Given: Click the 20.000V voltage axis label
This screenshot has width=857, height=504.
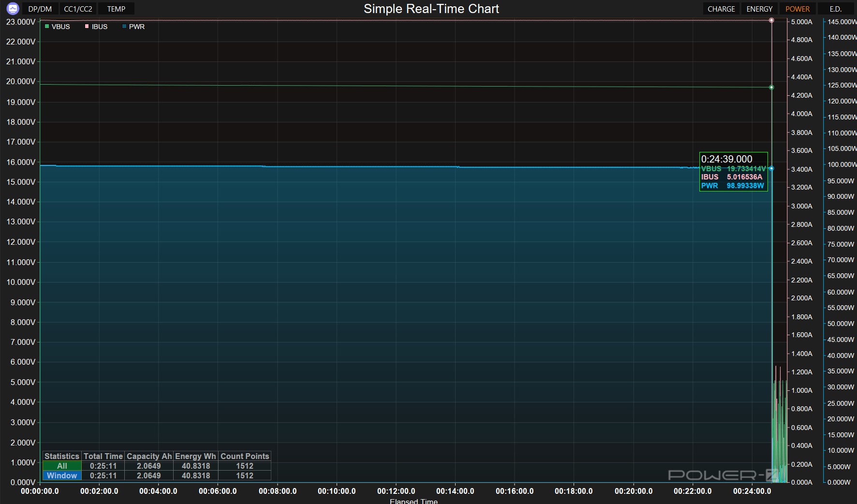Looking at the screenshot, I should (21, 81).
